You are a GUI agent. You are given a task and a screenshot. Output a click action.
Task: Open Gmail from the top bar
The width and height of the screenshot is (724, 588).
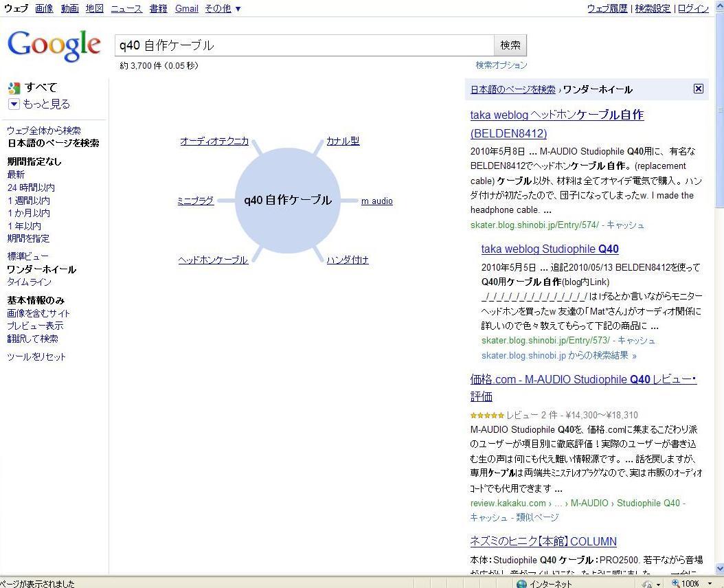click(x=187, y=8)
